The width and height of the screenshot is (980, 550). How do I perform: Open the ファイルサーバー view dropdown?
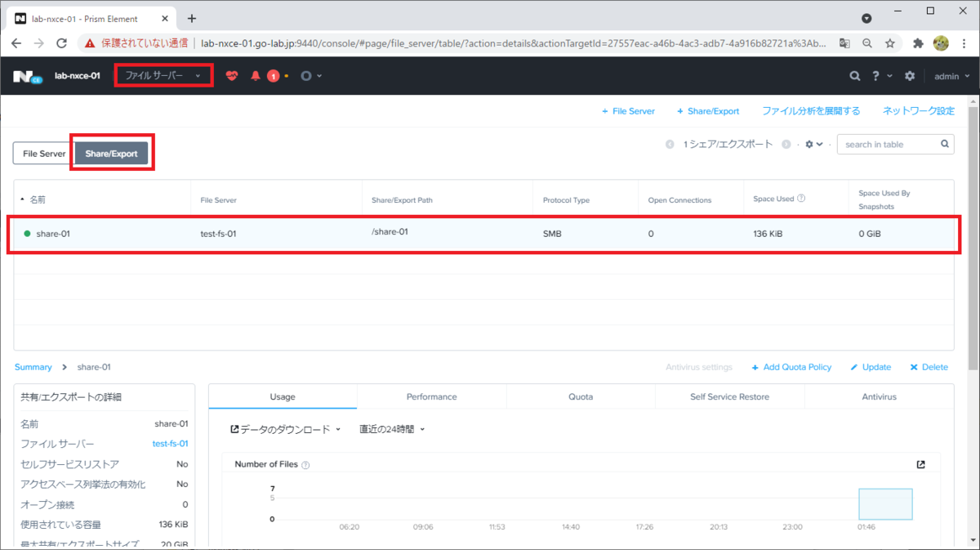(x=163, y=75)
